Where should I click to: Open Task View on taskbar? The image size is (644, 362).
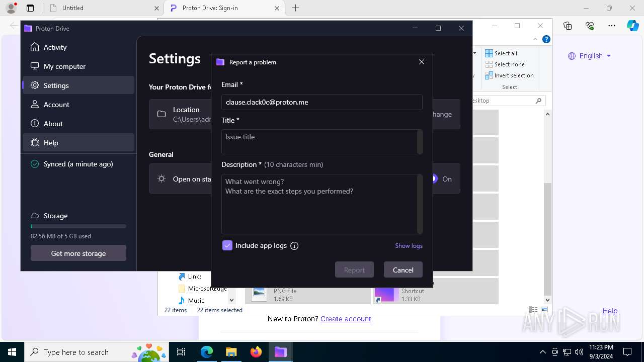click(182, 352)
